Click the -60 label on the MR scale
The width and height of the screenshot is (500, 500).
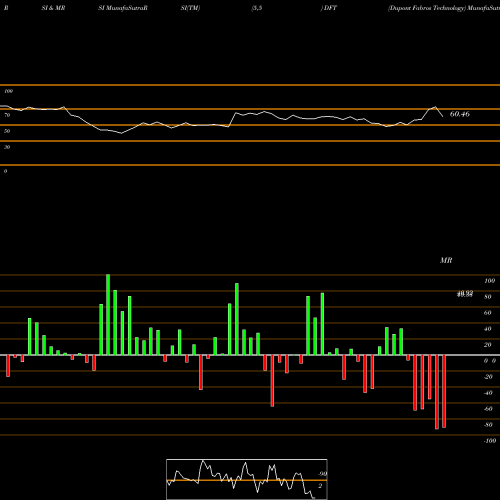coord(488,409)
